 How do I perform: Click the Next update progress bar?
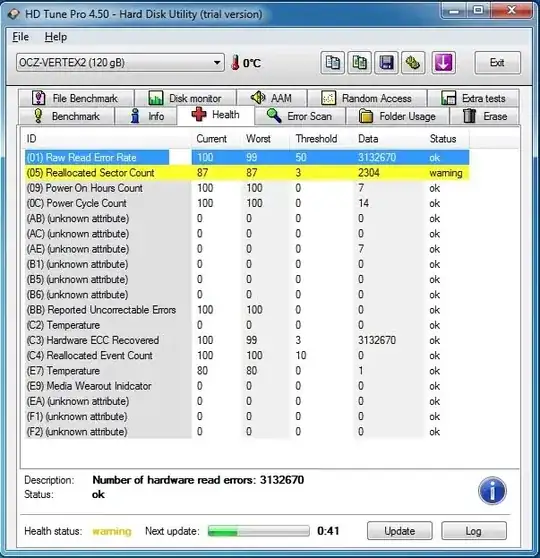pos(258,531)
